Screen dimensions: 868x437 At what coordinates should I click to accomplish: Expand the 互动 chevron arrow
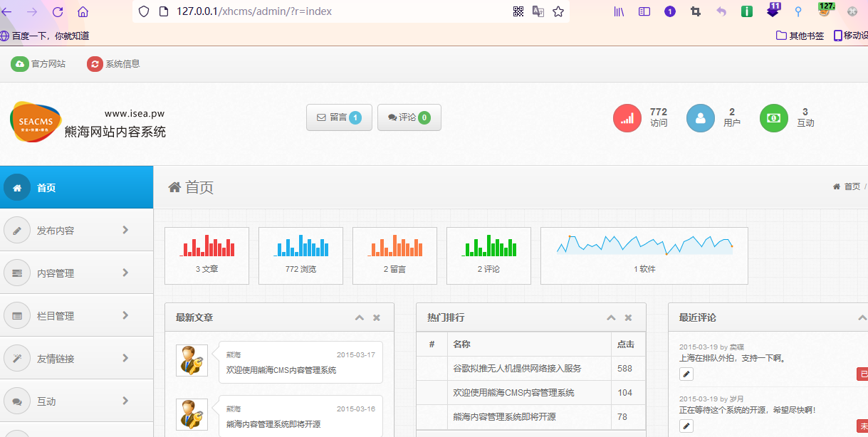(125, 401)
